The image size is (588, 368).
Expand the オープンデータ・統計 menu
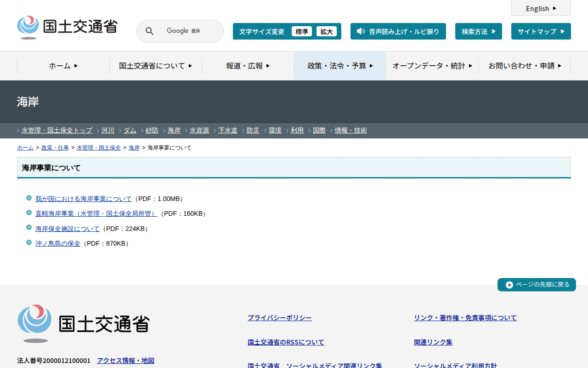point(432,66)
